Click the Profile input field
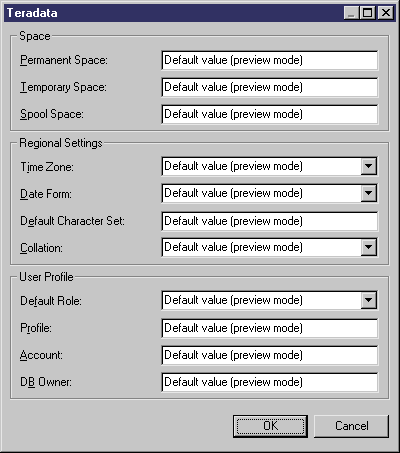 click(270, 328)
